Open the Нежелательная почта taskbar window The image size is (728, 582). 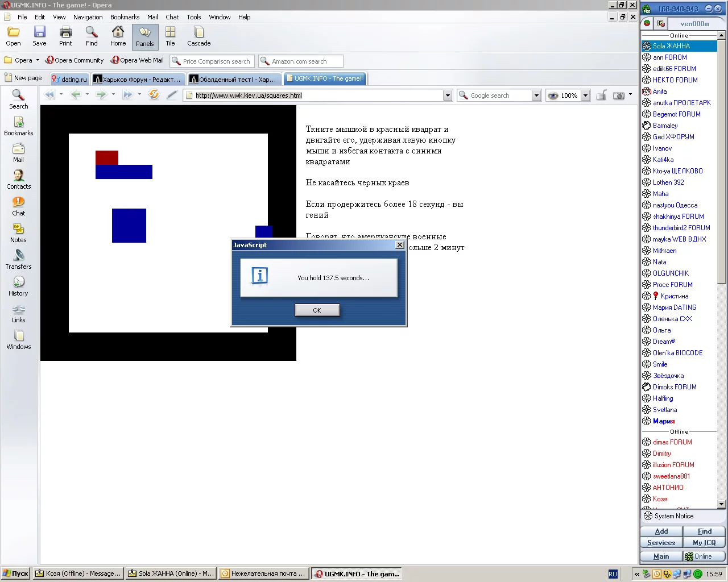(x=264, y=573)
